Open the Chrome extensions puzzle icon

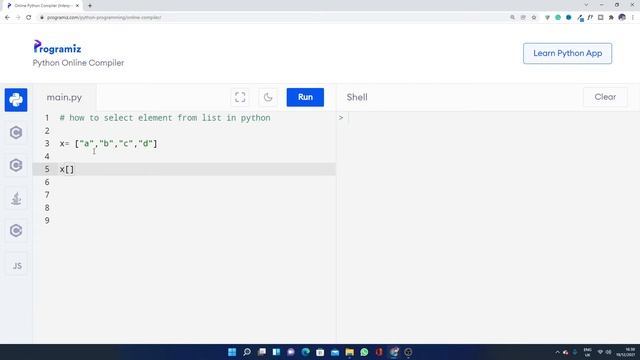tap(611, 18)
